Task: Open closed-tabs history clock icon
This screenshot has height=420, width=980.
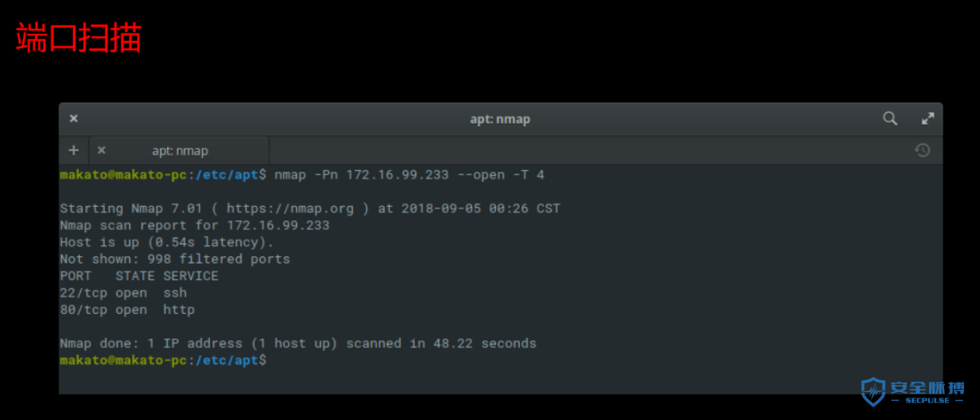Action: pyautogui.click(x=922, y=150)
